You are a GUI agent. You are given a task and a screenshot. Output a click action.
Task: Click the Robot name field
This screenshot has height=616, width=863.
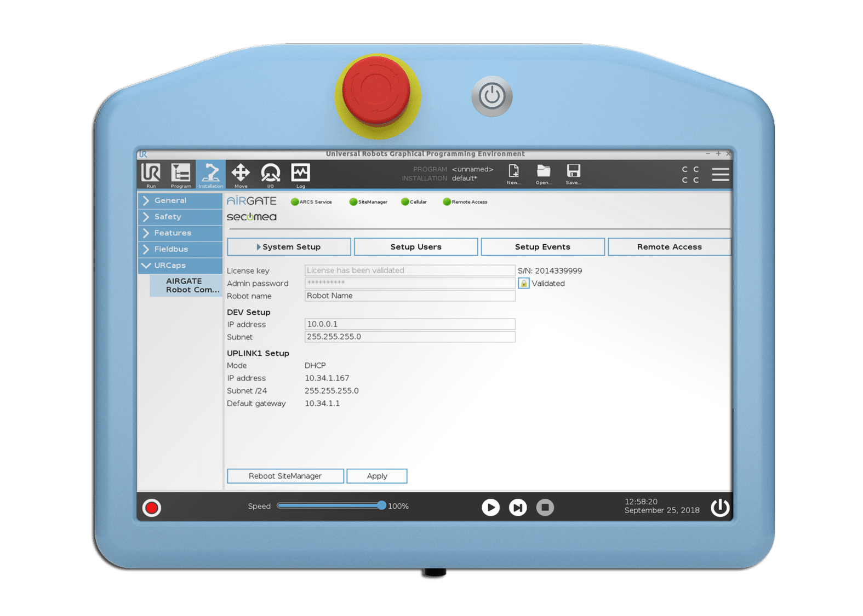coord(410,296)
